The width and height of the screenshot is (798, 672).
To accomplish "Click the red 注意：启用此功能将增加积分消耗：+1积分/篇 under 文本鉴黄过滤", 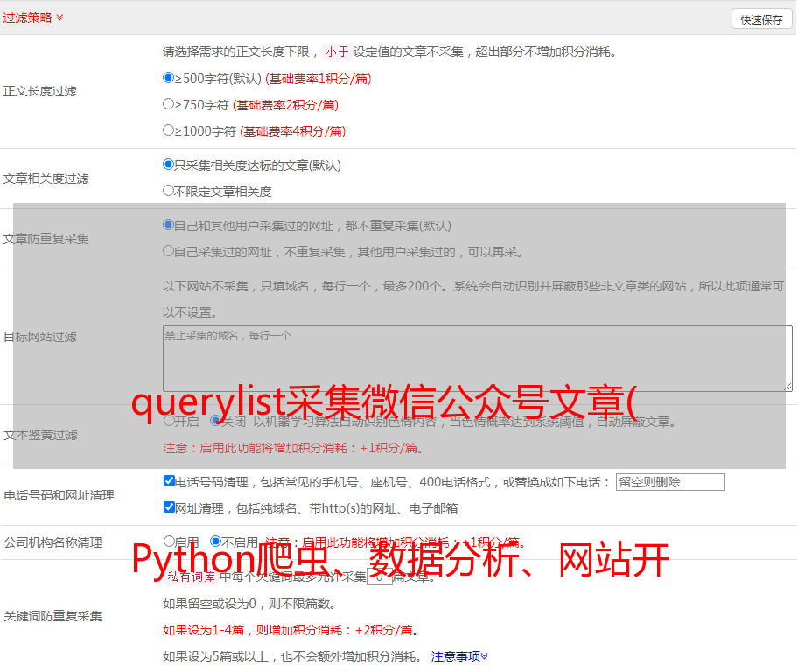I will click(293, 448).
